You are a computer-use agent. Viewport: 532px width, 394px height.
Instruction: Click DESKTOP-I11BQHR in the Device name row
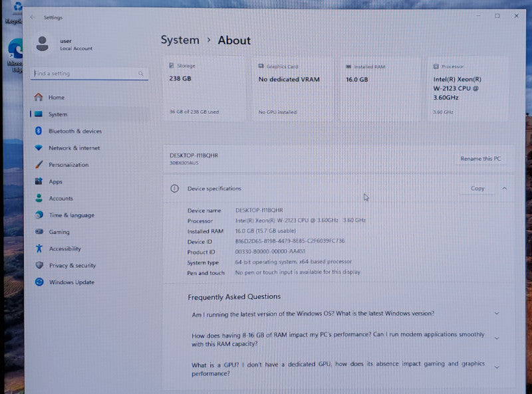point(259,210)
